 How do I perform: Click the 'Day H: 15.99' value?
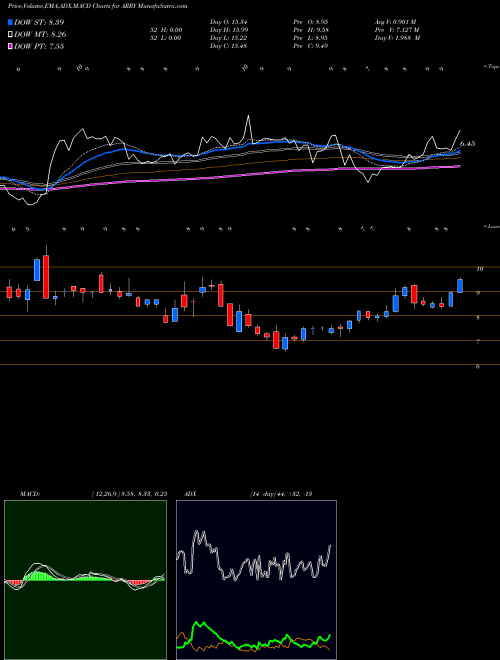(228, 30)
